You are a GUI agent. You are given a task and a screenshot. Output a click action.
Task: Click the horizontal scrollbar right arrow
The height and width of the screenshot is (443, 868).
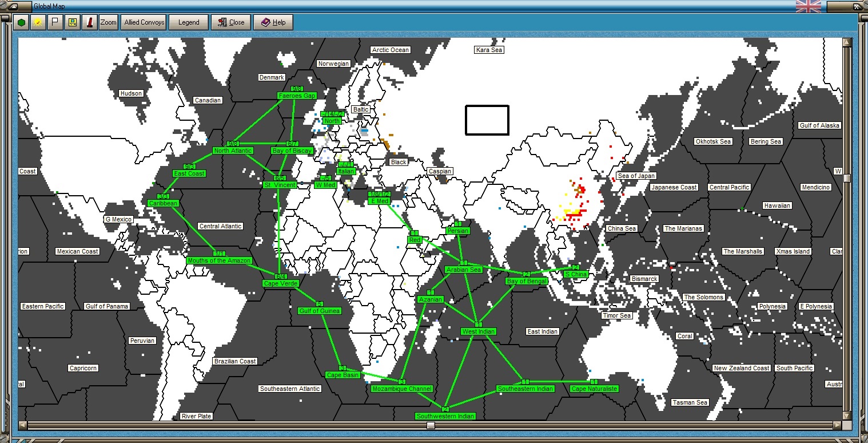coord(838,425)
